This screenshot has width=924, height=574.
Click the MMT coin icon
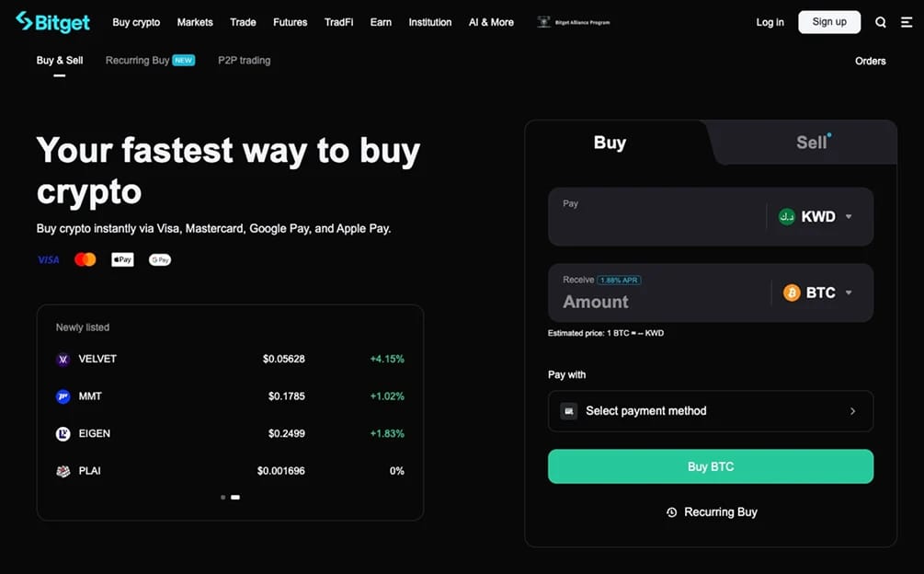(x=63, y=396)
